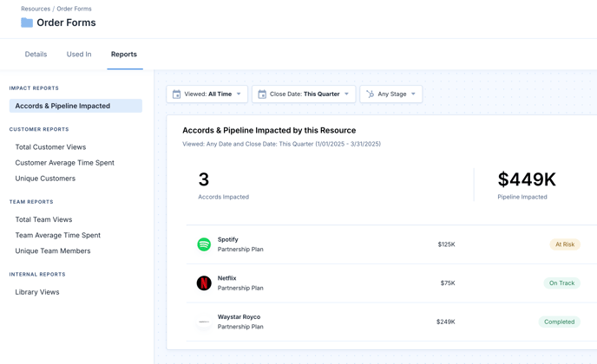This screenshot has width=597, height=364.
Task: Click the Spotify logo
Action: pyautogui.click(x=204, y=244)
